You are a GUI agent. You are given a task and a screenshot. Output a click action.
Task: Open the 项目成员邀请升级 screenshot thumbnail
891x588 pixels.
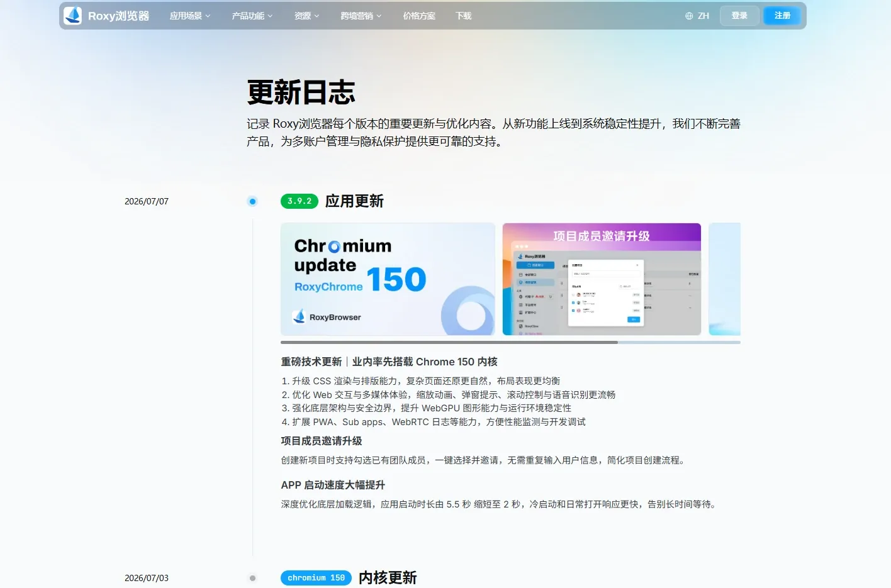[x=602, y=279]
